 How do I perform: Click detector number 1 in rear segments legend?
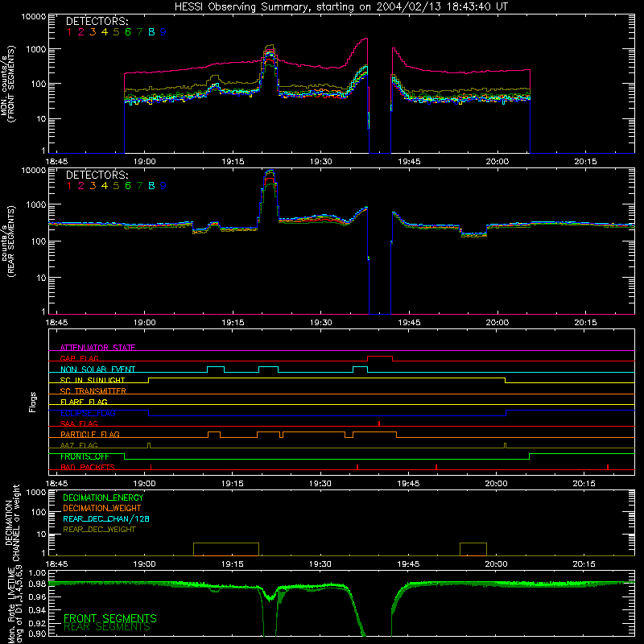pos(69,186)
